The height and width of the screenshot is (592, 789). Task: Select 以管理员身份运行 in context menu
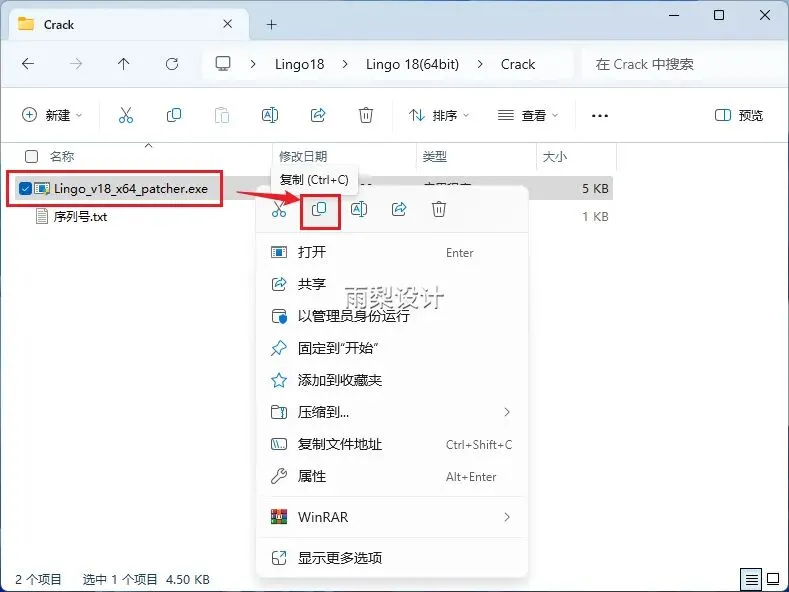coord(391,316)
